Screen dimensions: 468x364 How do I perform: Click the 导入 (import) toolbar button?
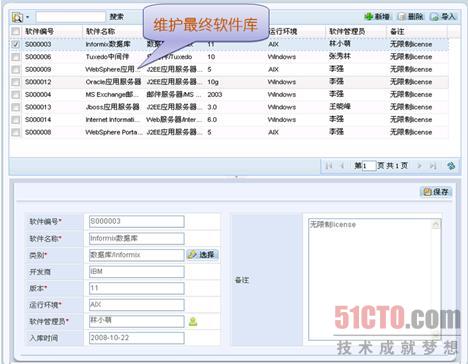(x=443, y=16)
